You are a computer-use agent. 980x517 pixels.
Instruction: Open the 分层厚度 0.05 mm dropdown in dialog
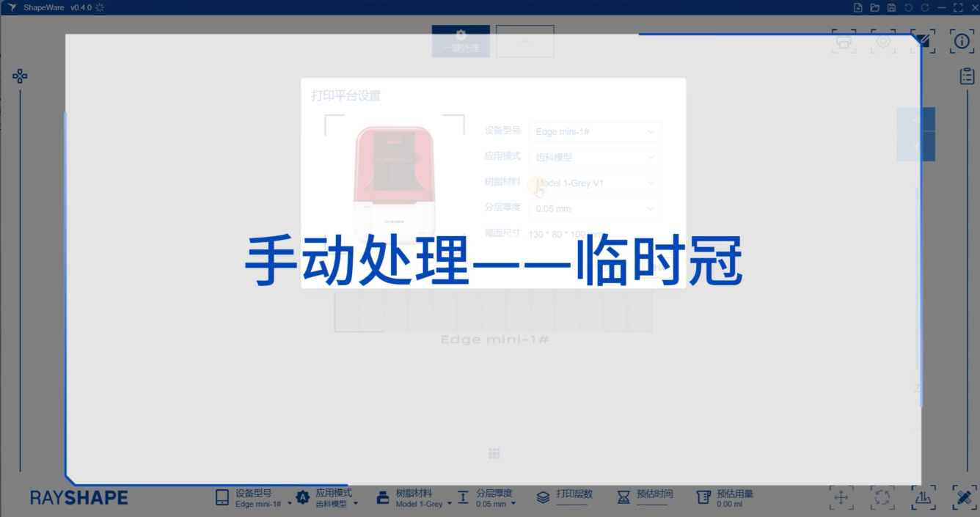[x=594, y=209]
